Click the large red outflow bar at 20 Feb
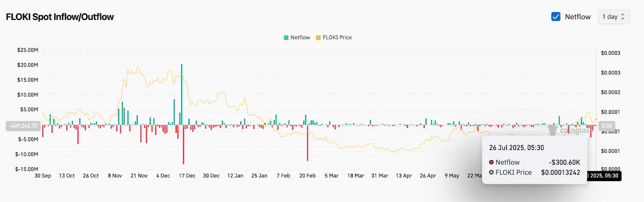644x202 pixels. pyautogui.click(x=308, y=143)
